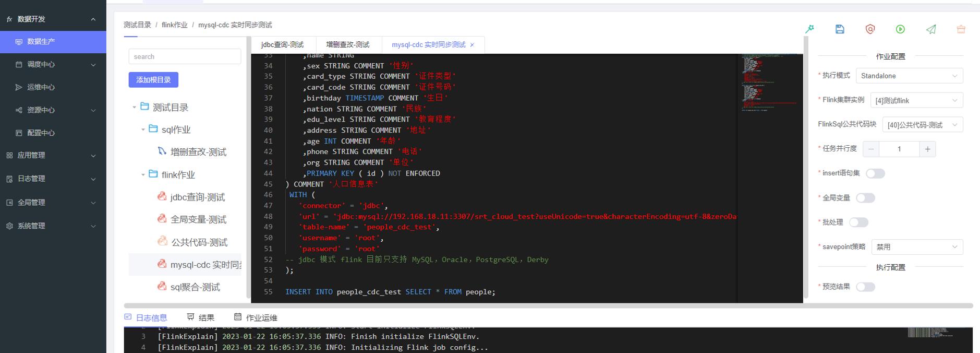Click the 日志管理 document icon
Viewport: 980px width, 353px height.
tap(9, 179)
